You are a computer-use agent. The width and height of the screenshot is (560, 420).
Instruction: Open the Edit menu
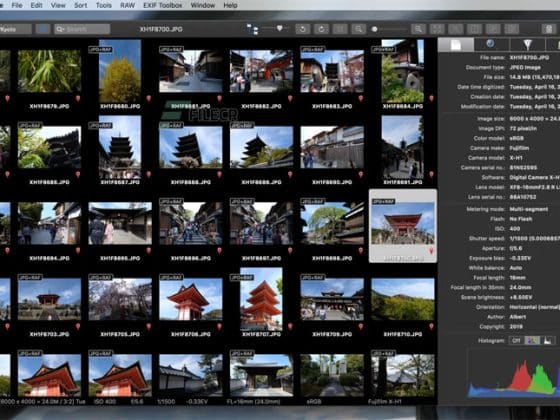click(x=36, y=5)
